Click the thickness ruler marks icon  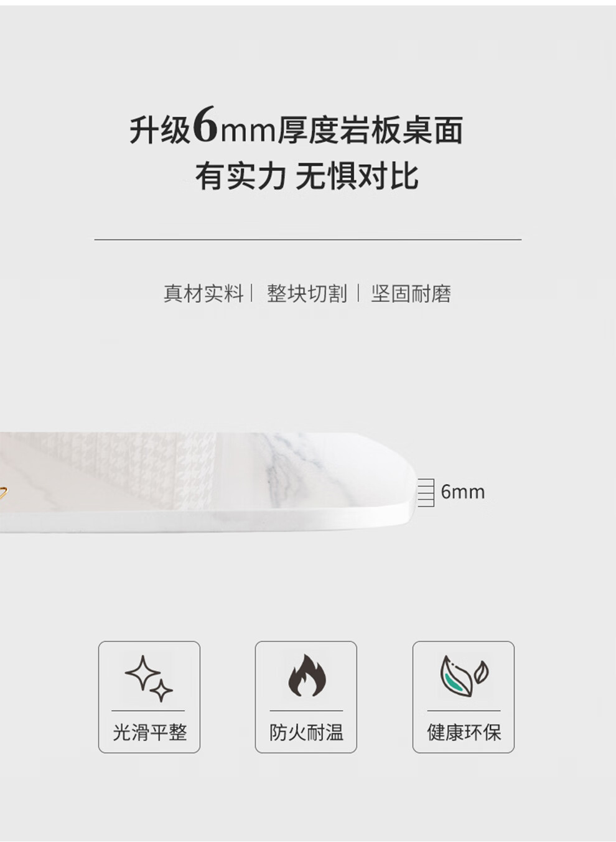426,492
